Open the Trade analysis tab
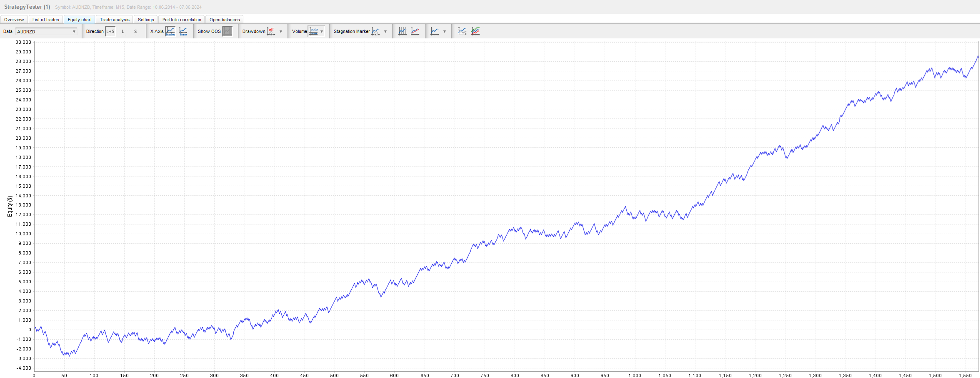The height and width of the screenshot is (378, 980). pos(115,20)
